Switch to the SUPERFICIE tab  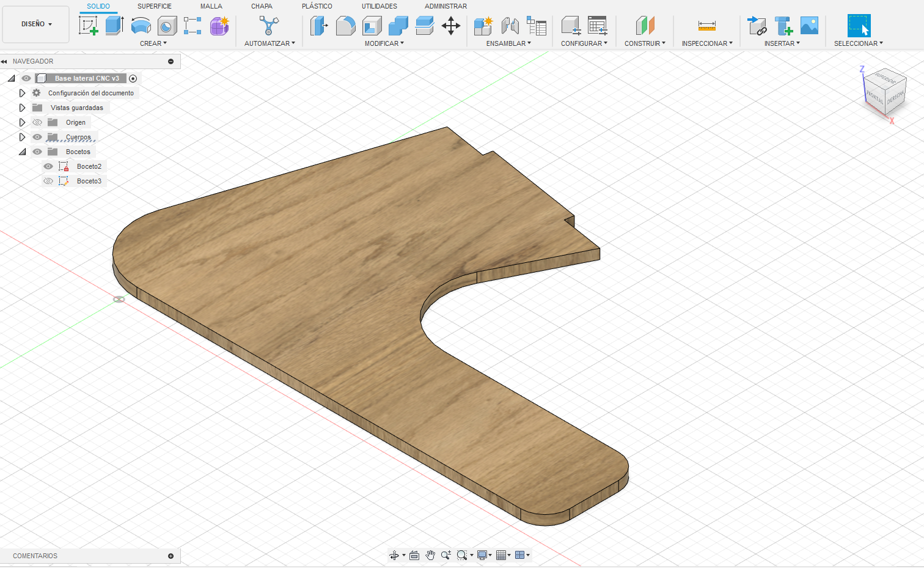tap(155, 6)
